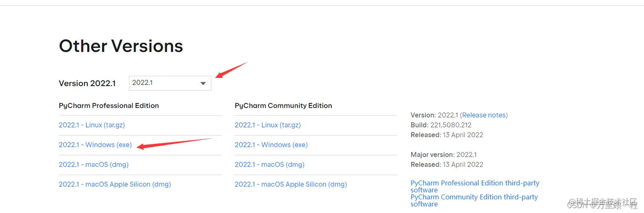Click the Other Versions heading

(x=121, y=46)
